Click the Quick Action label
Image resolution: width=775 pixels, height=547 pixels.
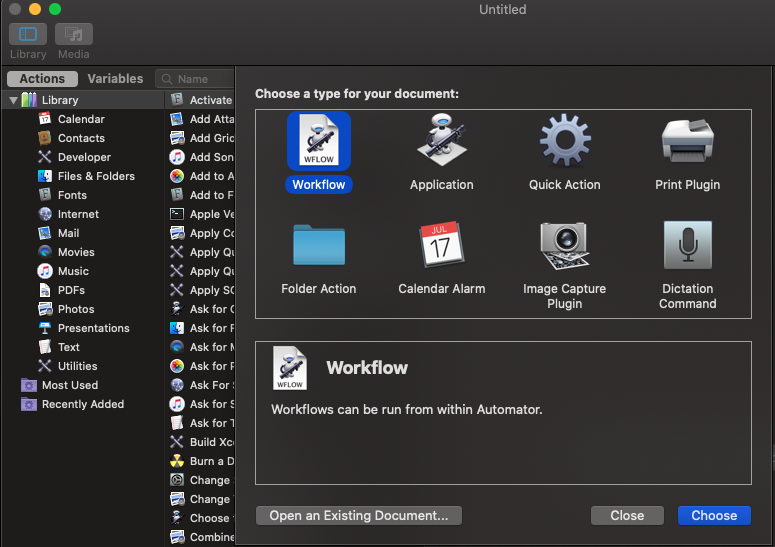coord(565,185)
